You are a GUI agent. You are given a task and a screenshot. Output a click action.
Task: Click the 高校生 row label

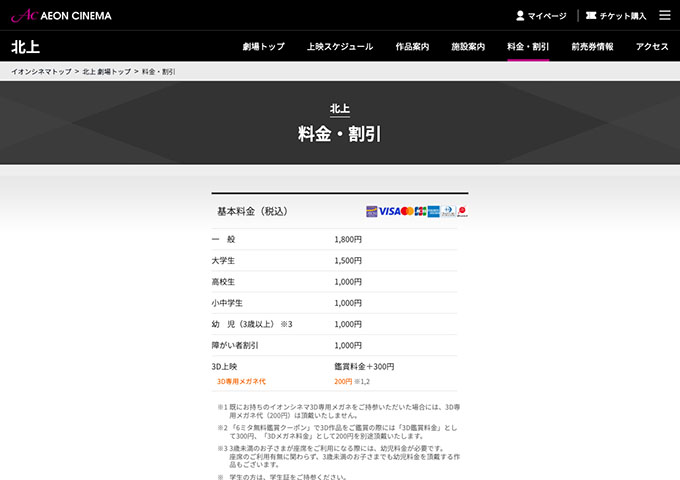(x=223, y=282)
